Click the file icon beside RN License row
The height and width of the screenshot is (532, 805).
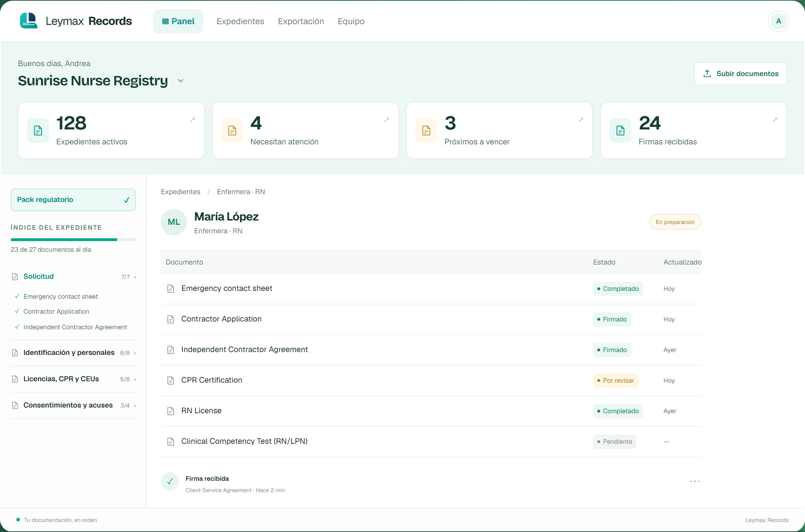point(171,411)
